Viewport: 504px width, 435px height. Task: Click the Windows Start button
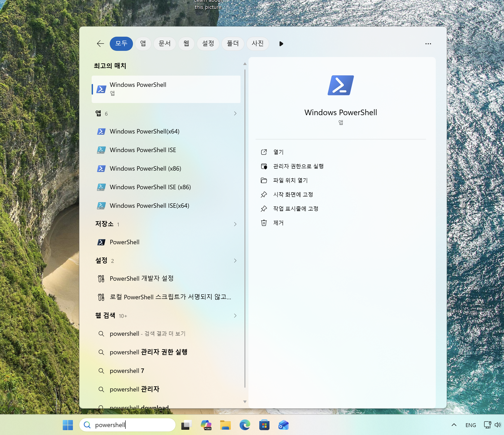coord(68,425)
